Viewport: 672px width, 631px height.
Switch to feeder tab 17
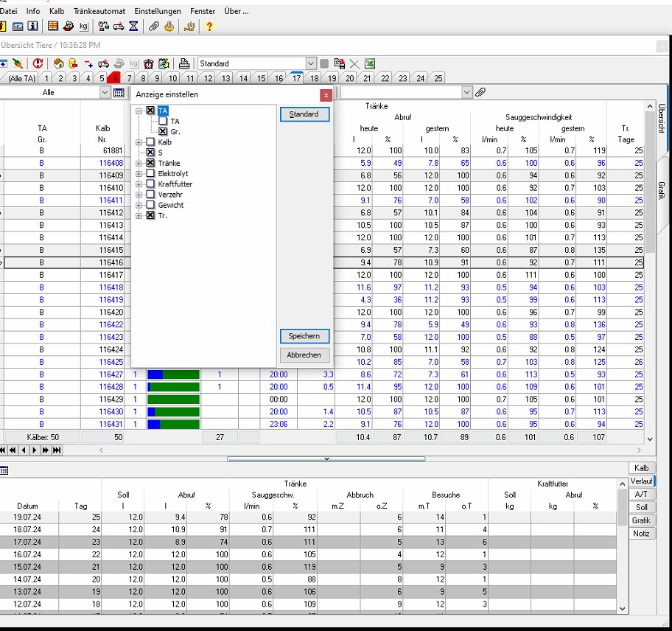pyautogui.click(x=296, y=78)
